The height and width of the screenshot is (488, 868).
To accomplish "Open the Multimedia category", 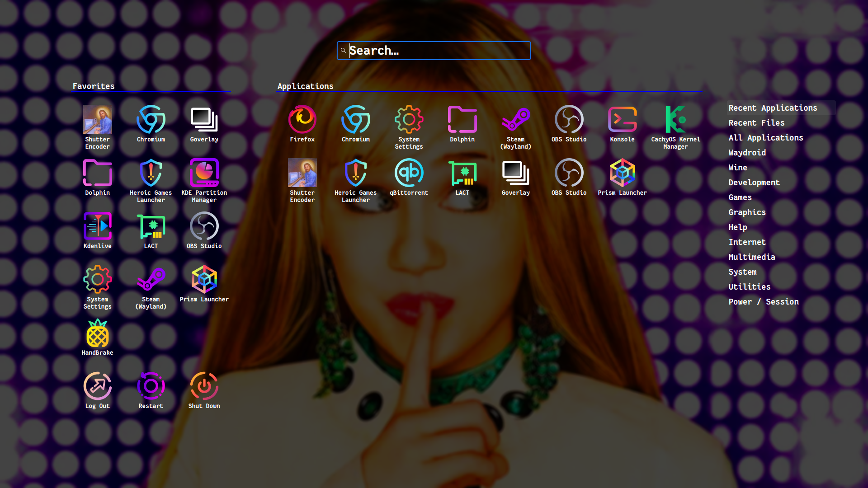I will tap(751, 257).
